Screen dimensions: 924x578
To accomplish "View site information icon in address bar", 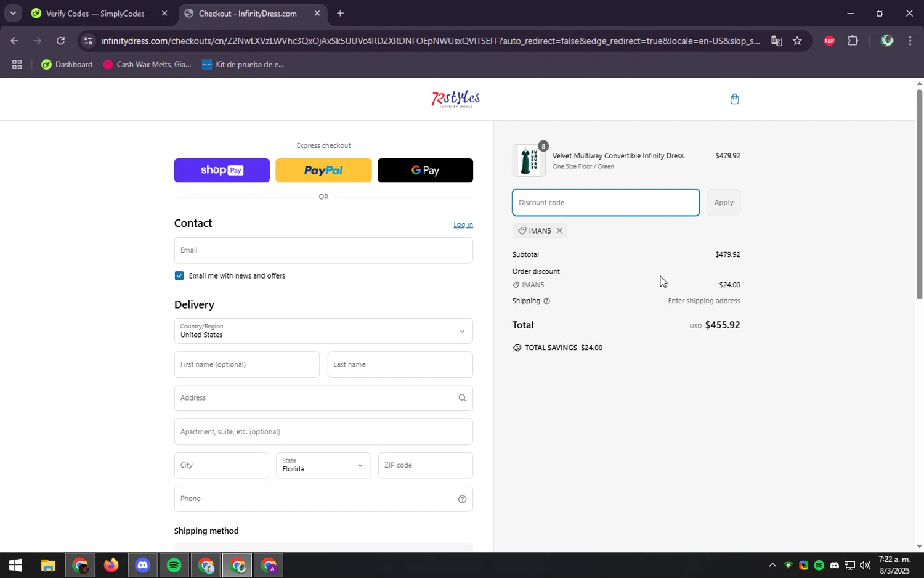I will point(88,41).
